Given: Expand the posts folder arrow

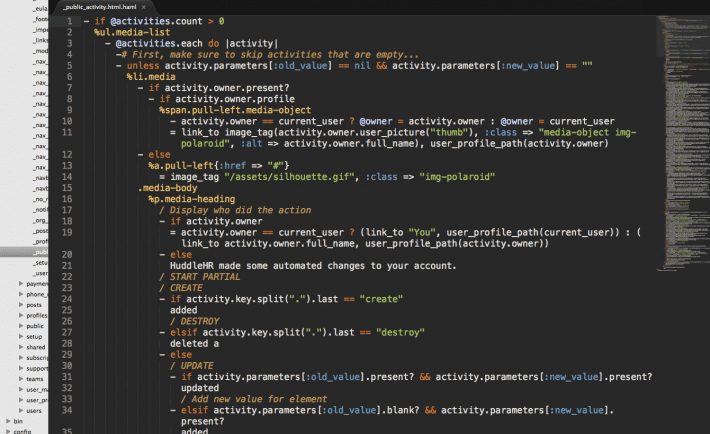Looking at the screenshot, I should click(21, 304).
